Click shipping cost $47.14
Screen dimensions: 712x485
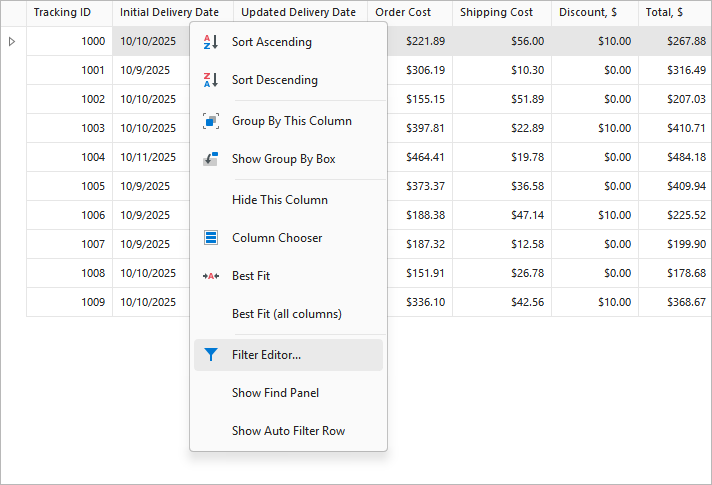click(x=502, y=215)
